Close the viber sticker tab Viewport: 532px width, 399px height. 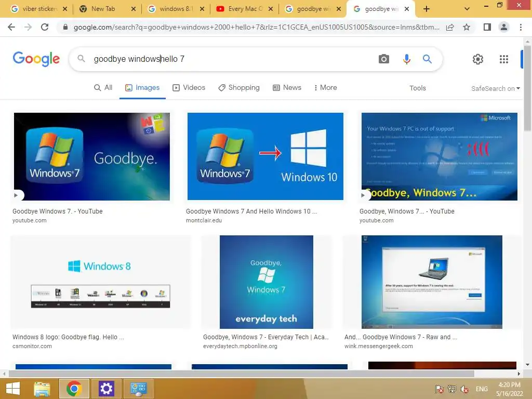pyautogui.click(x=65, y=9)
